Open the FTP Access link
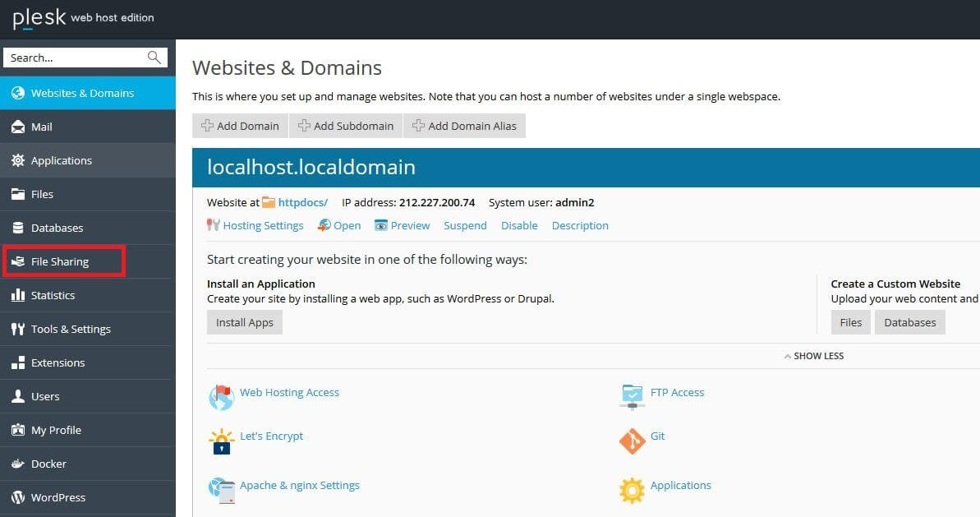 pos(677,393)
